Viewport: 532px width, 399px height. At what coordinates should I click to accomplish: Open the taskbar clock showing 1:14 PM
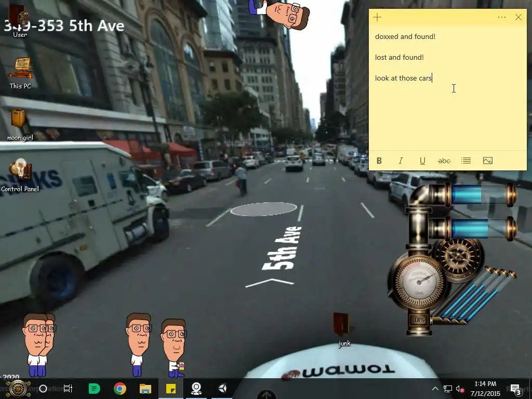pos(485,389)
